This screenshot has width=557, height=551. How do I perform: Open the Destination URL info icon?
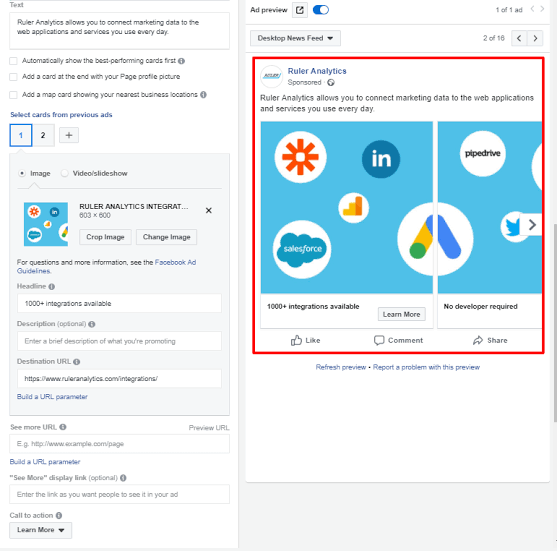point(76,362)
